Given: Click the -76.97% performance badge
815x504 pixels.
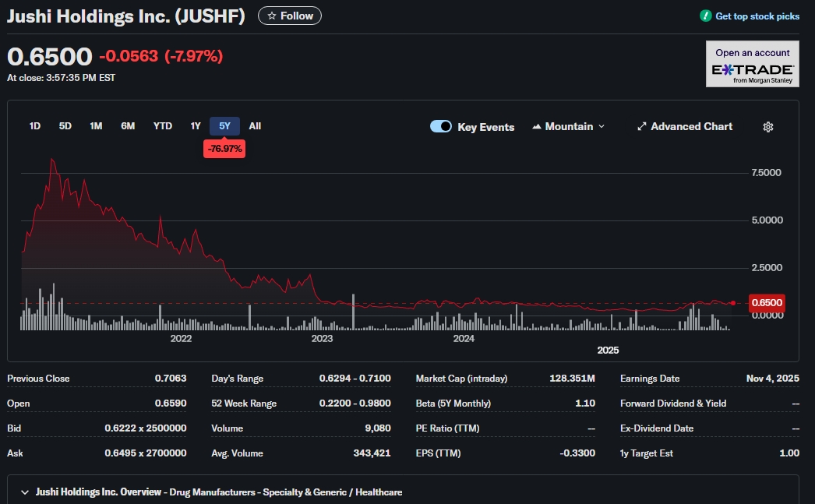Looking at the screenshot, I should click(x=224, y=149).
